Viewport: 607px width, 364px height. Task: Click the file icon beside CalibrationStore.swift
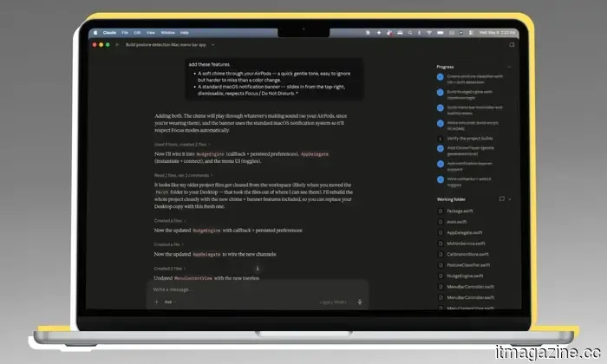point(441,254)
